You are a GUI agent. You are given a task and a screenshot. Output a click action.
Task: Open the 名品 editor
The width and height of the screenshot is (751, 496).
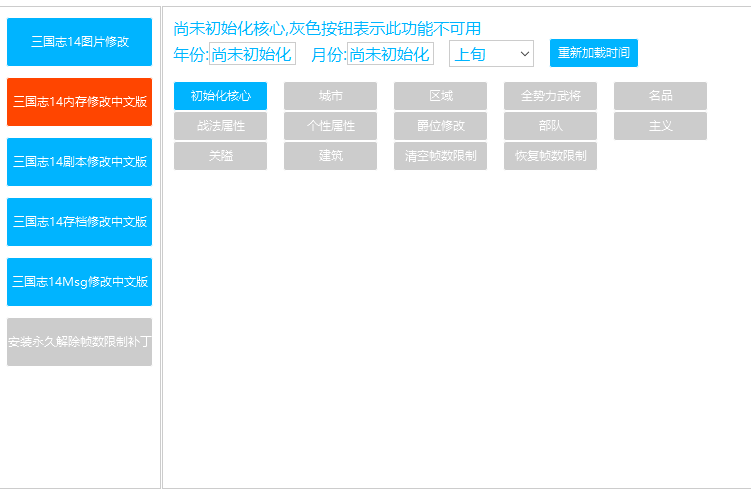[660, 96]
